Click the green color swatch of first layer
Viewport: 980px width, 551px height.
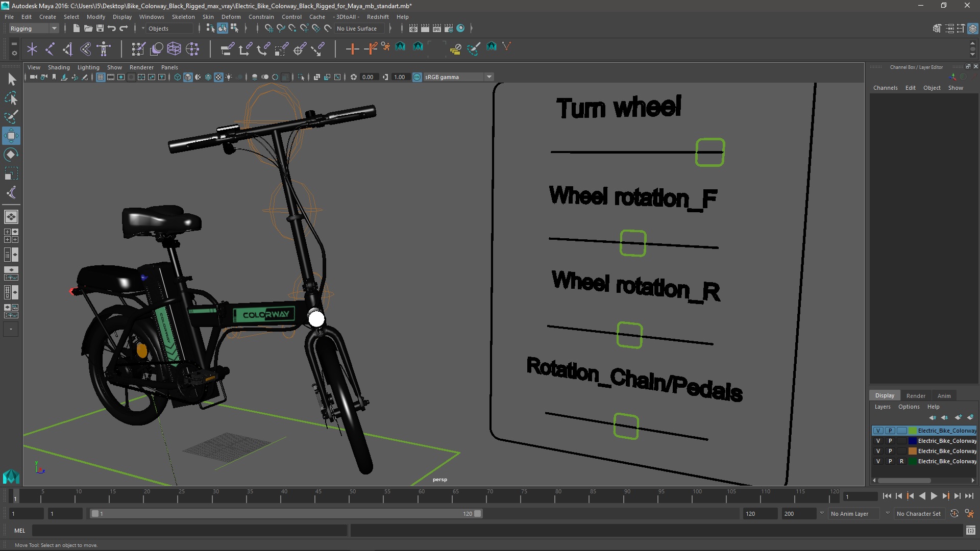tap(912, 431)
